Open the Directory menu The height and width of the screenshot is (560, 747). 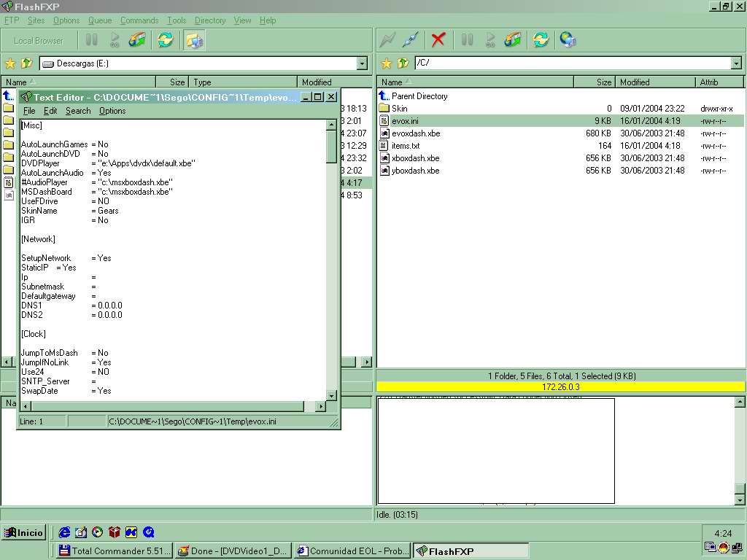tap(210, 20)
